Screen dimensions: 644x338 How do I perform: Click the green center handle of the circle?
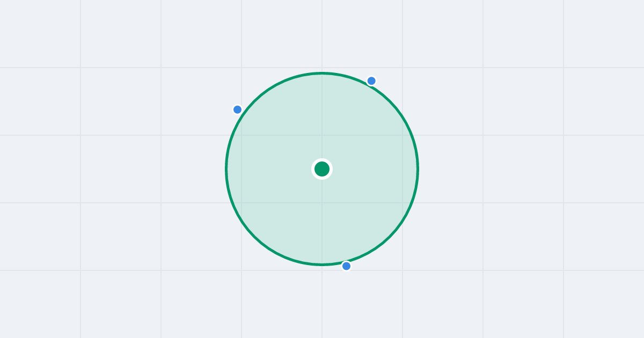(x=322, y=169)
